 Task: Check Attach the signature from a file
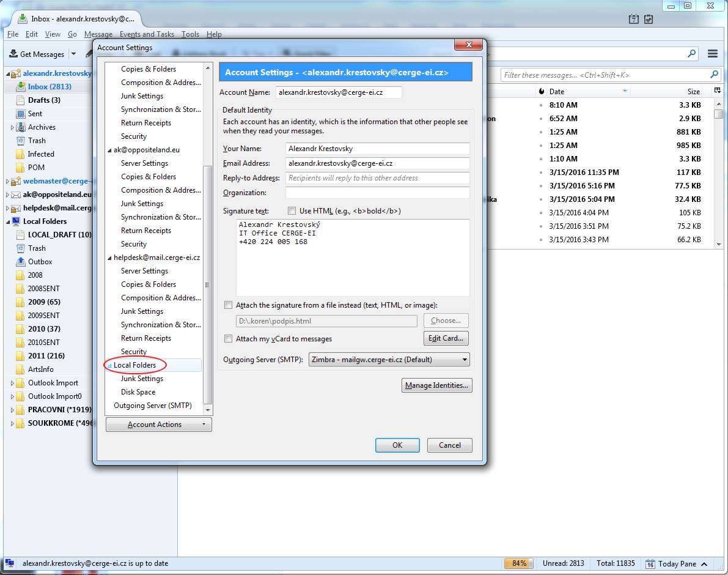pos(229,305)
